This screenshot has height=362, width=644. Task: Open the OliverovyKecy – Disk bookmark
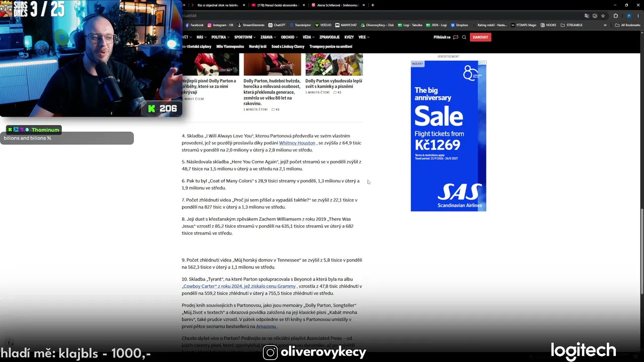point(377,25)
